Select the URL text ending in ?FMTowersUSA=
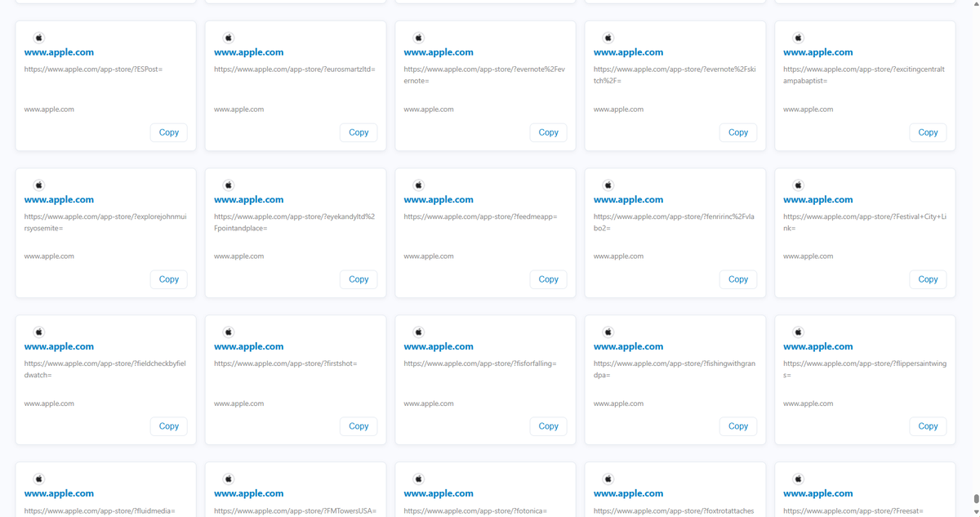 click(295, 511)
